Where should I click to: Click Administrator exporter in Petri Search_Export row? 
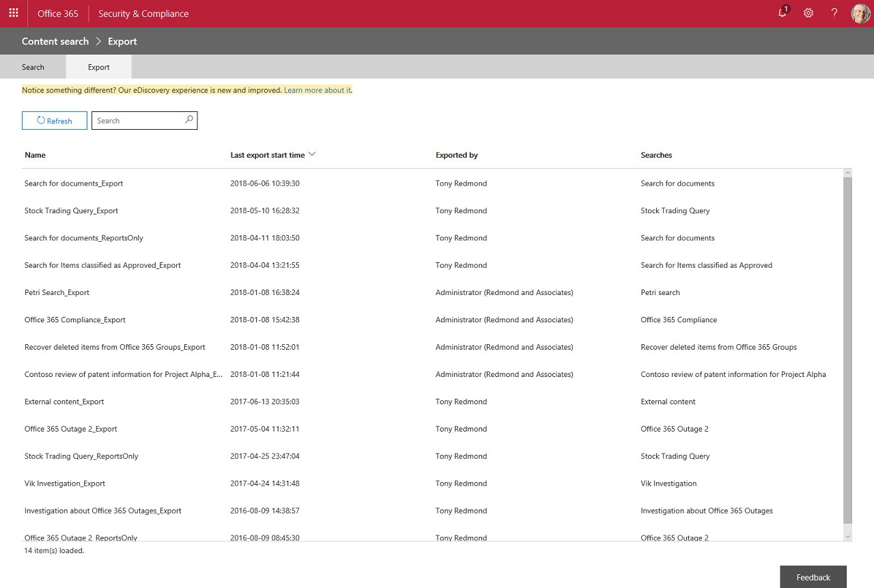point(505,292)
